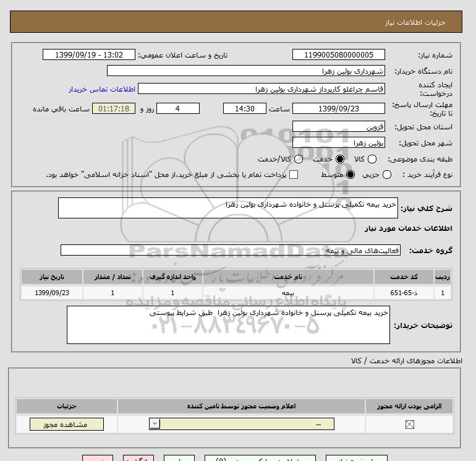The height and width of the screenshot is (461, 476).
Task: Click the شرح کلی نیاز text area
Action: (228, 208)
